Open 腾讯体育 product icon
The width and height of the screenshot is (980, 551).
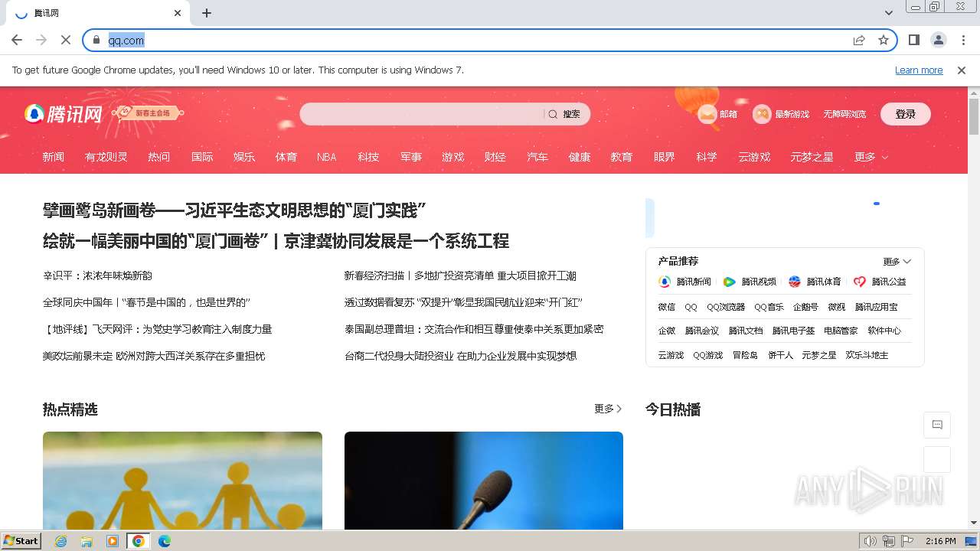795,282
